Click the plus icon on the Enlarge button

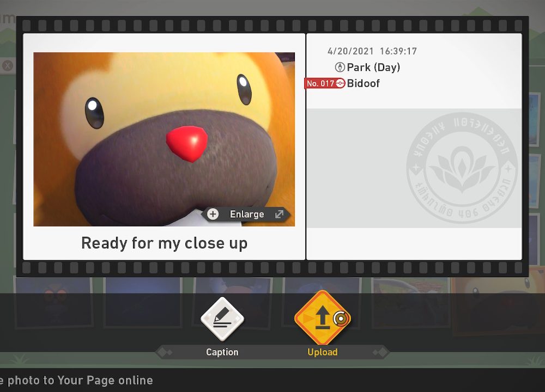point(213,215)
